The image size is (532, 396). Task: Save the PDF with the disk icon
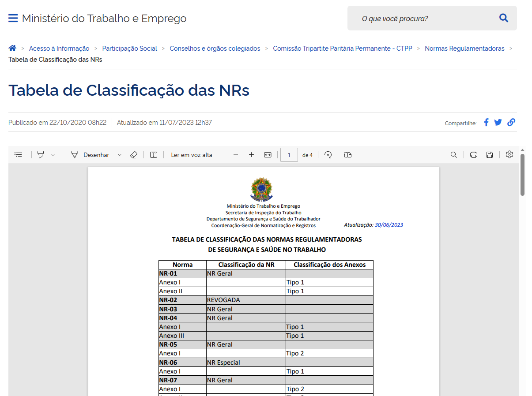coord(489,155)
